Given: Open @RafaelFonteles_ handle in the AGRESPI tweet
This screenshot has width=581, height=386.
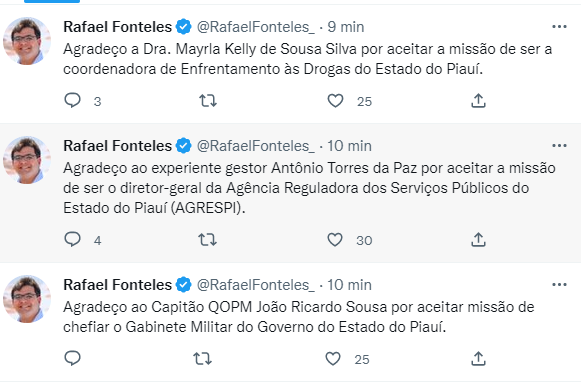Looking at the screenshot, I should tap(256, 146).
